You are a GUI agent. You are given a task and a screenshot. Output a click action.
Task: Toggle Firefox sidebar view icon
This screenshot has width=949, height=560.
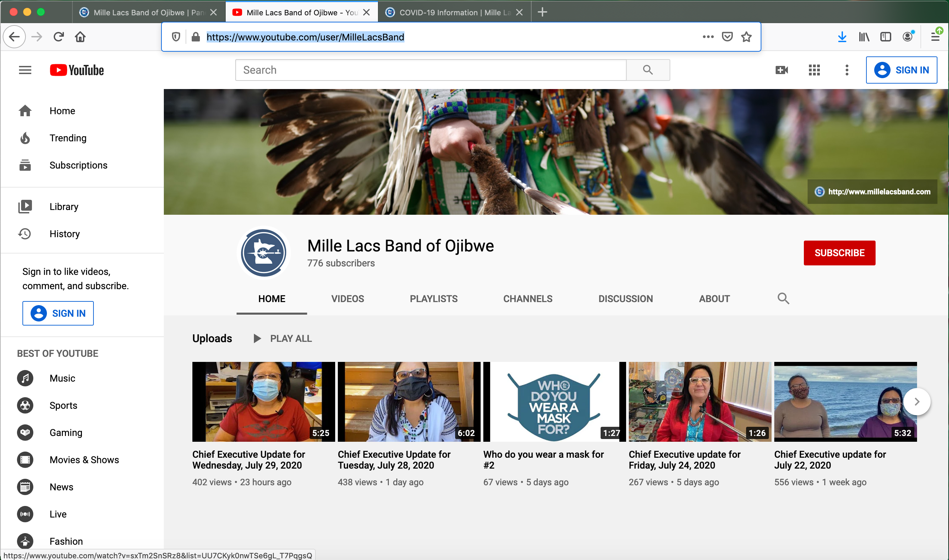click(885, 37)
